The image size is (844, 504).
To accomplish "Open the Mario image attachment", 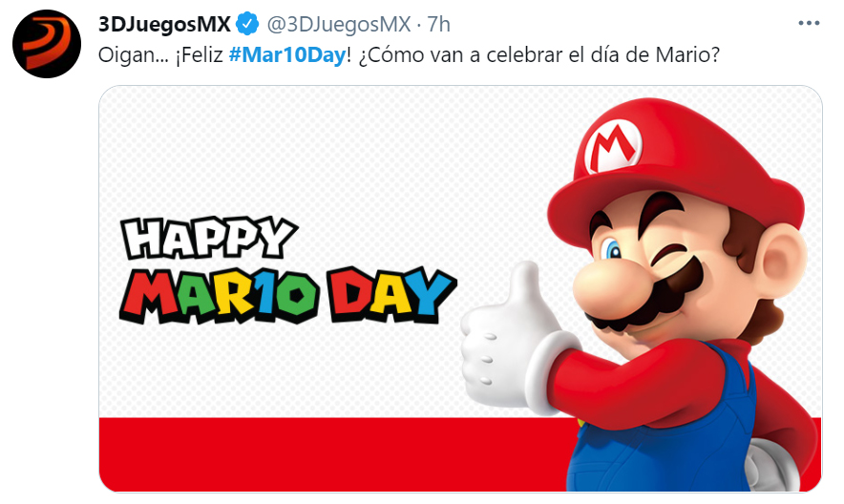I will pyautogui.click(x=460, y=289).
